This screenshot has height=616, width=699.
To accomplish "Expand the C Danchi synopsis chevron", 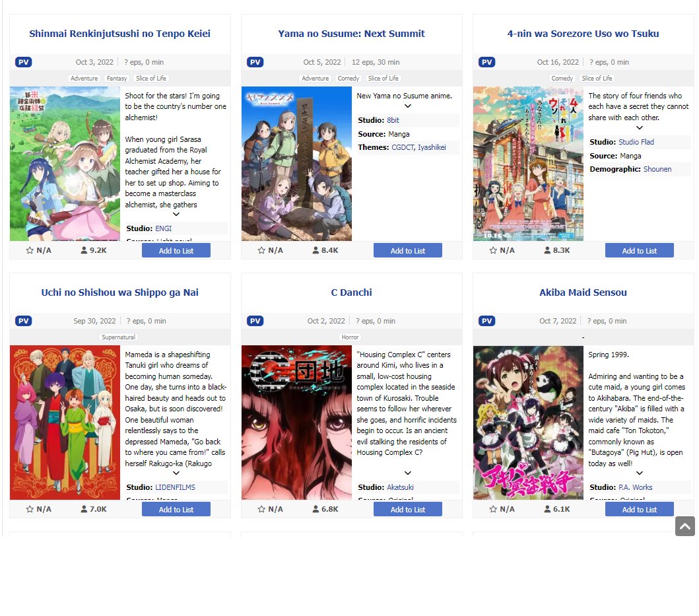I will click(407, 473).
